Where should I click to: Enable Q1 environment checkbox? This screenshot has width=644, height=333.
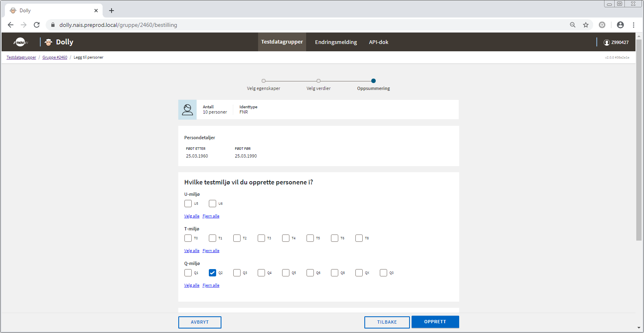188,273
